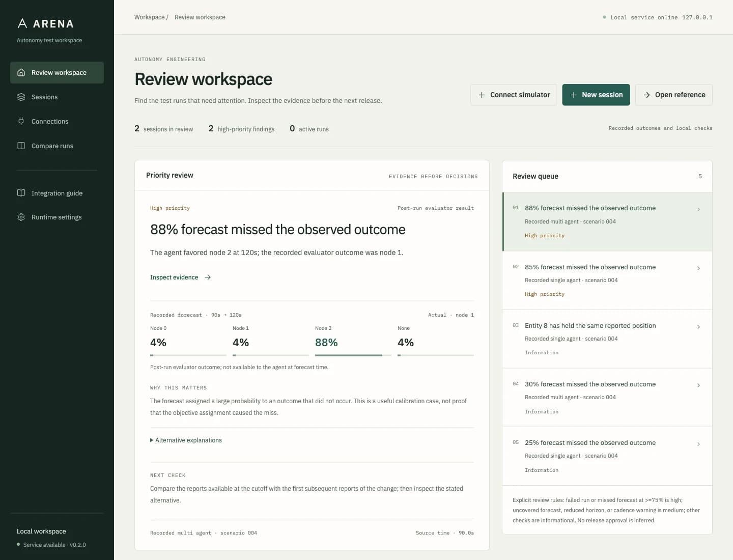
Task: Start a New session
Action: click(x=596, y=95)
